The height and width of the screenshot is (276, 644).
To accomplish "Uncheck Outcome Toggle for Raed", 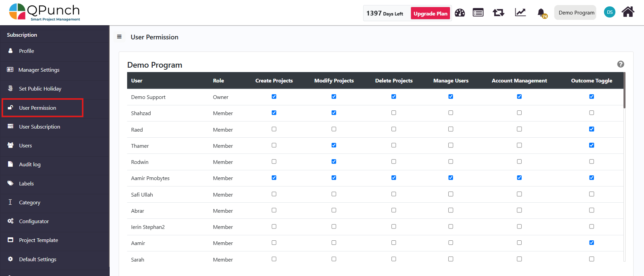I will pyautogui.click(x=592, y=129).
